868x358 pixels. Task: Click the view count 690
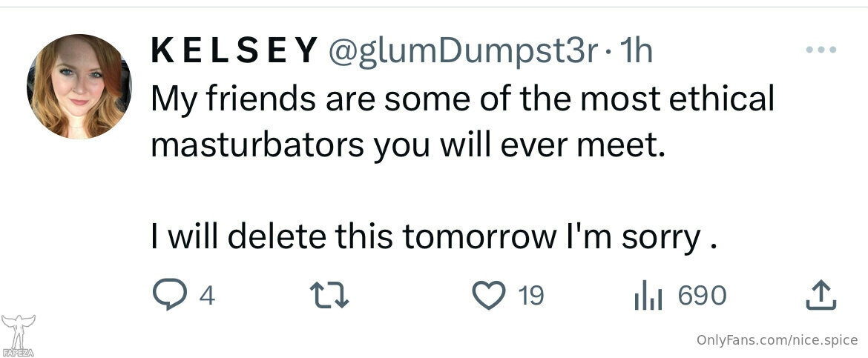702,296
